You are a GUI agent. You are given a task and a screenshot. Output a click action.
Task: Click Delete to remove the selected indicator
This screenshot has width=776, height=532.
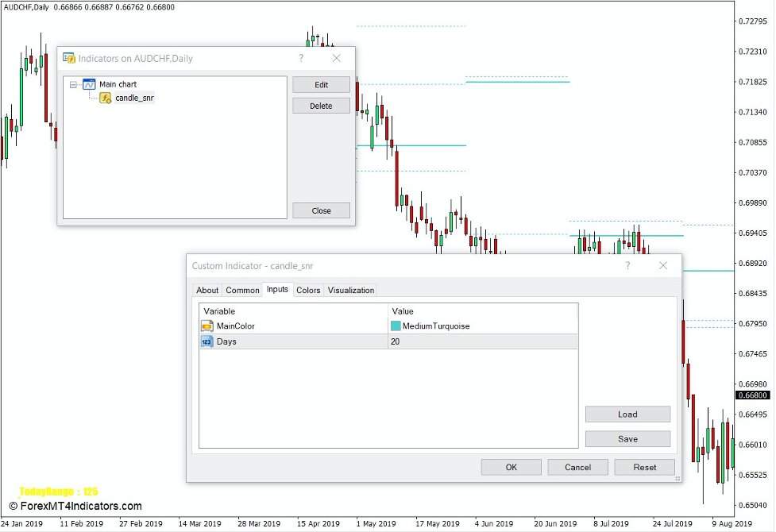tap(321, 105)
